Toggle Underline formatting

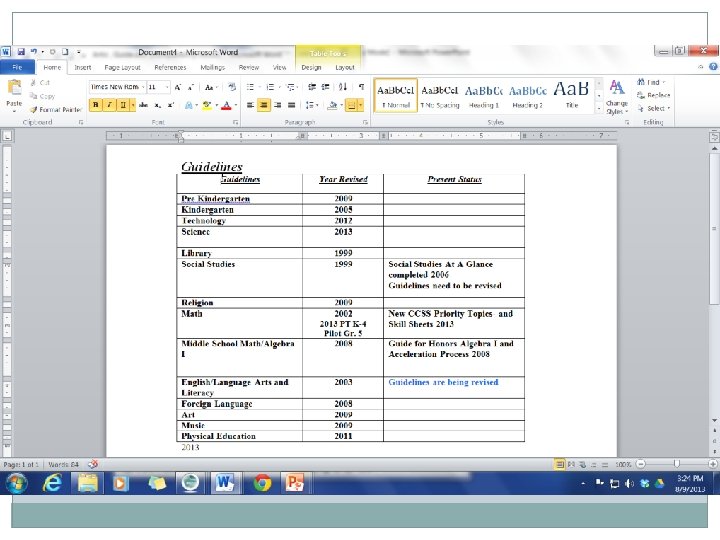123,105
